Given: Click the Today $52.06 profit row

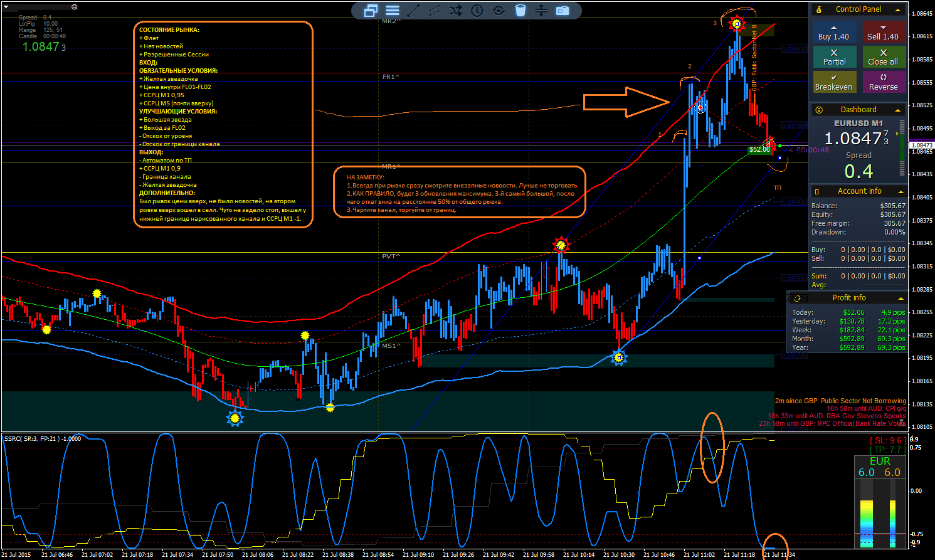Looking at the screenshot, I should 848,312.
